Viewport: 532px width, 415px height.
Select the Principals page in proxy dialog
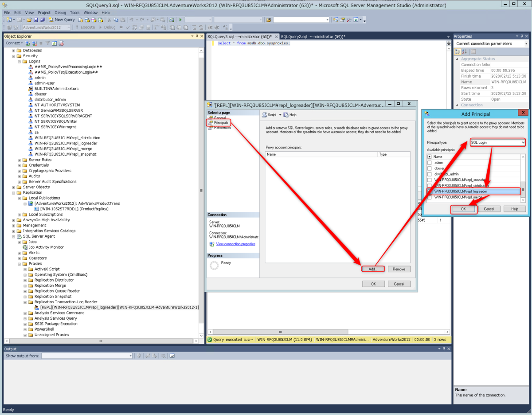point(220,122)
